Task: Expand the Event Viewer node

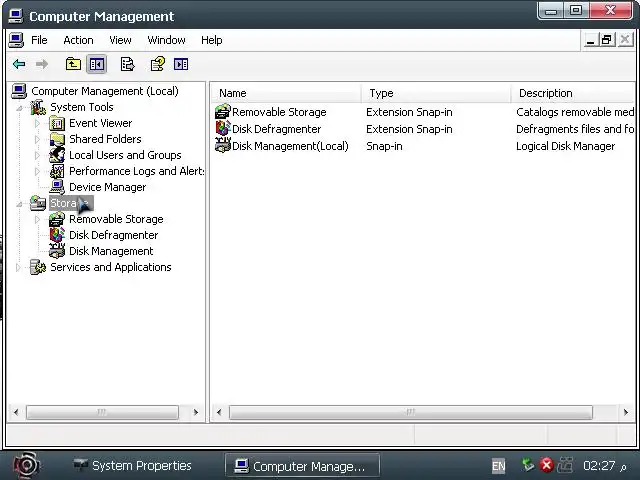Action: click(37, 123)
